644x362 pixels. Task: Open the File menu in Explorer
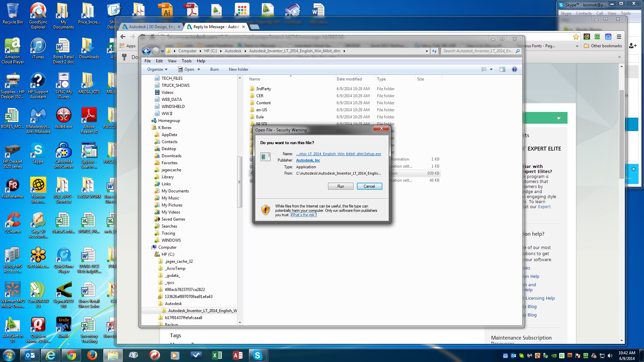(148, 61)
